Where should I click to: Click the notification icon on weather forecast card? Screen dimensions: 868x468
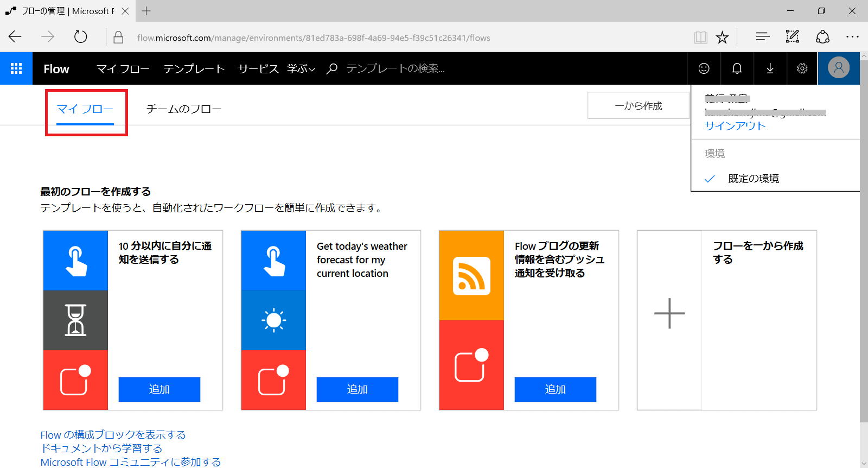[273, 380]
